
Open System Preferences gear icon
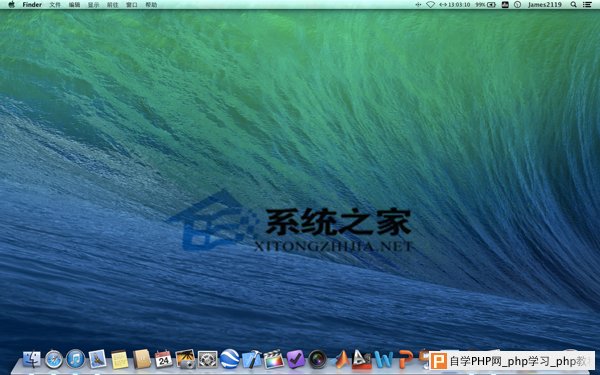[x=207, y=359]
